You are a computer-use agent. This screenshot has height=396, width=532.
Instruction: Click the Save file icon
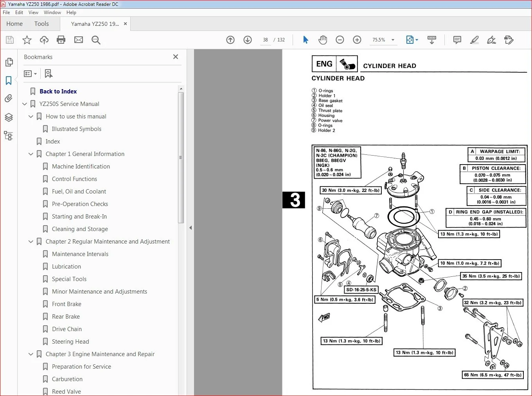pos(10,40)
